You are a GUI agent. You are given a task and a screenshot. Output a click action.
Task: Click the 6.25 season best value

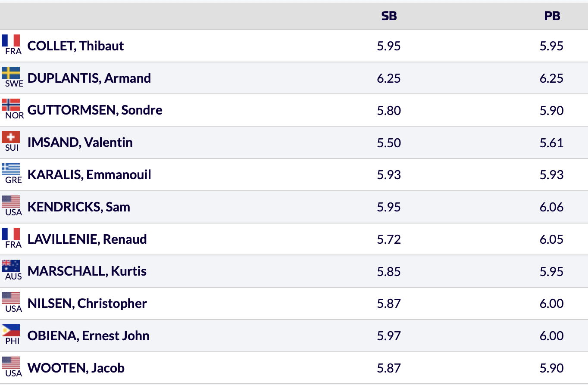(x=389, y=78)
